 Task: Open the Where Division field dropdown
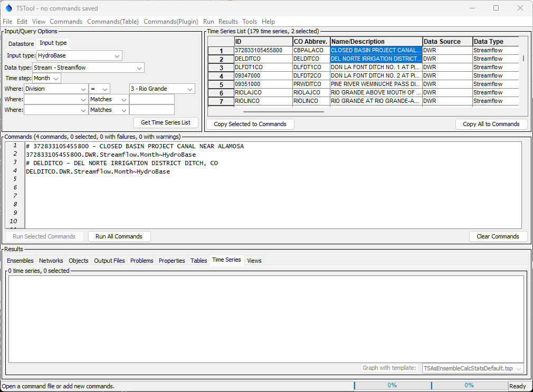pos(56,89)
